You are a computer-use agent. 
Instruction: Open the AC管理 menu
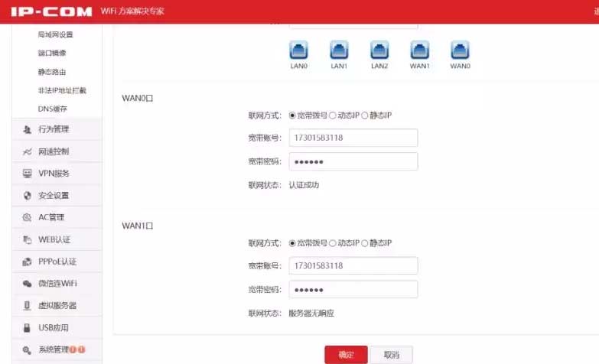(57, 217)
